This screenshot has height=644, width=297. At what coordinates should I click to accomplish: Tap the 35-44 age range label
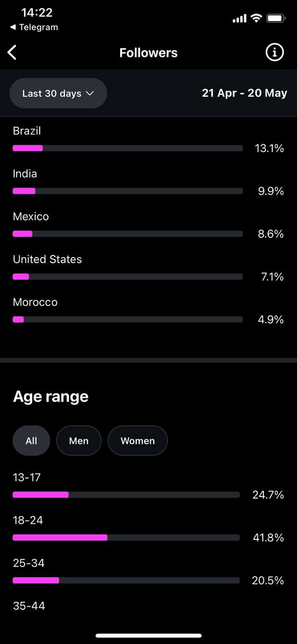[29, 606]
